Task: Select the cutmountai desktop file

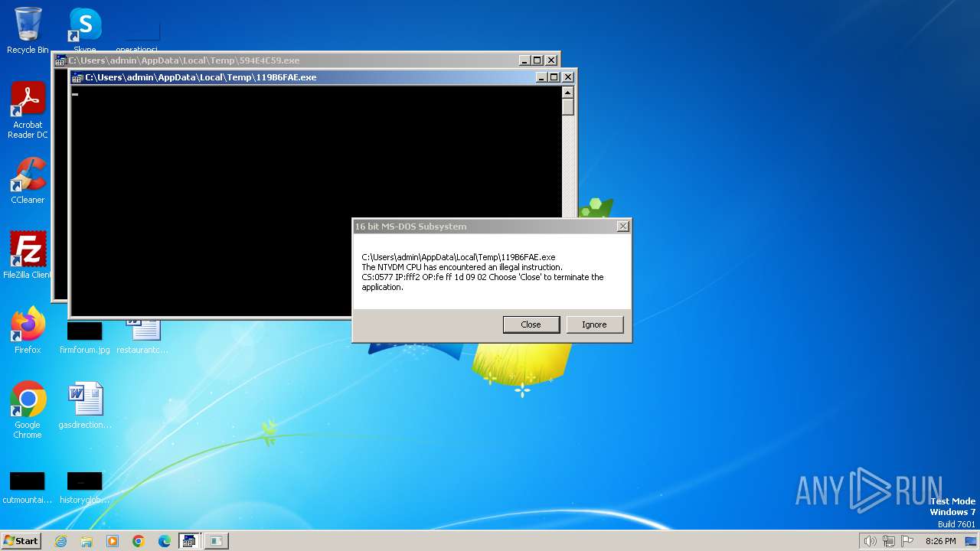Action: (28, 488)
